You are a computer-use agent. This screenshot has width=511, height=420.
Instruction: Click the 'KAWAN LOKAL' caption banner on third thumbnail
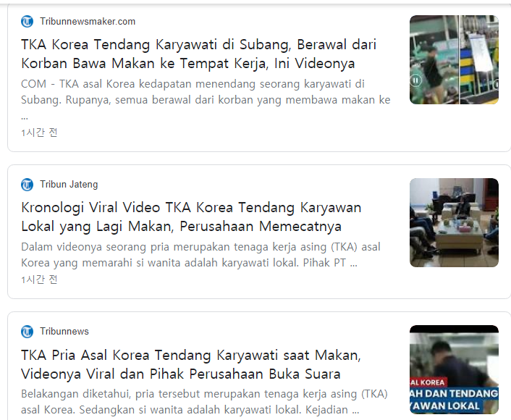tap(454, 406)
